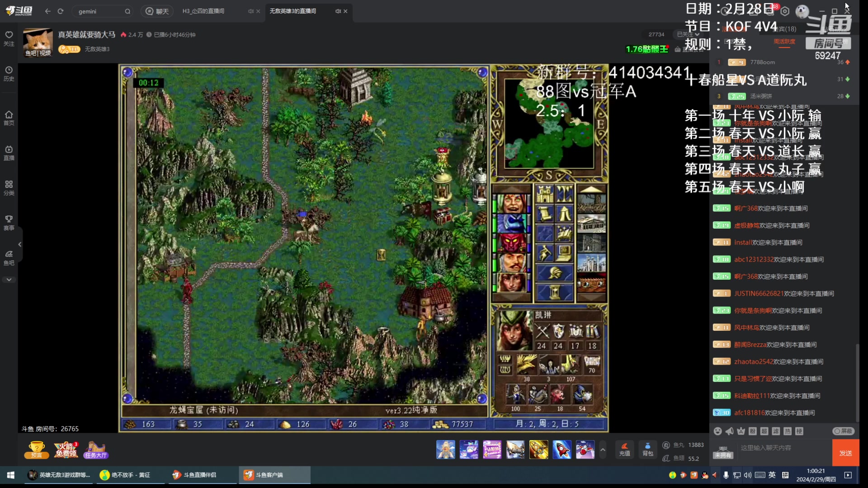The height and width of the screenshot is (488, 868).
Task: Select the first town thumbnail in the town list
Action: pos(591,204)
